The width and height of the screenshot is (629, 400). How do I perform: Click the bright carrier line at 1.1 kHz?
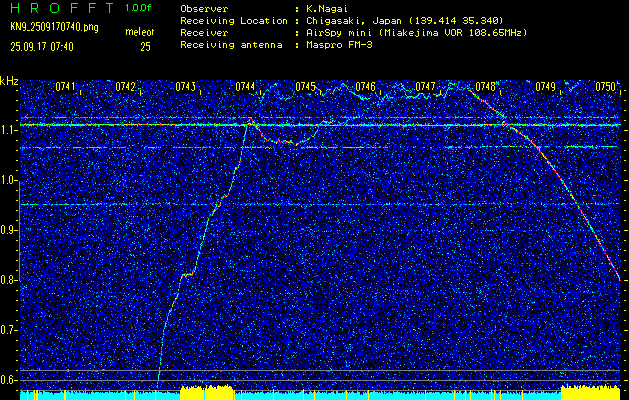click(x=320, y=125)
